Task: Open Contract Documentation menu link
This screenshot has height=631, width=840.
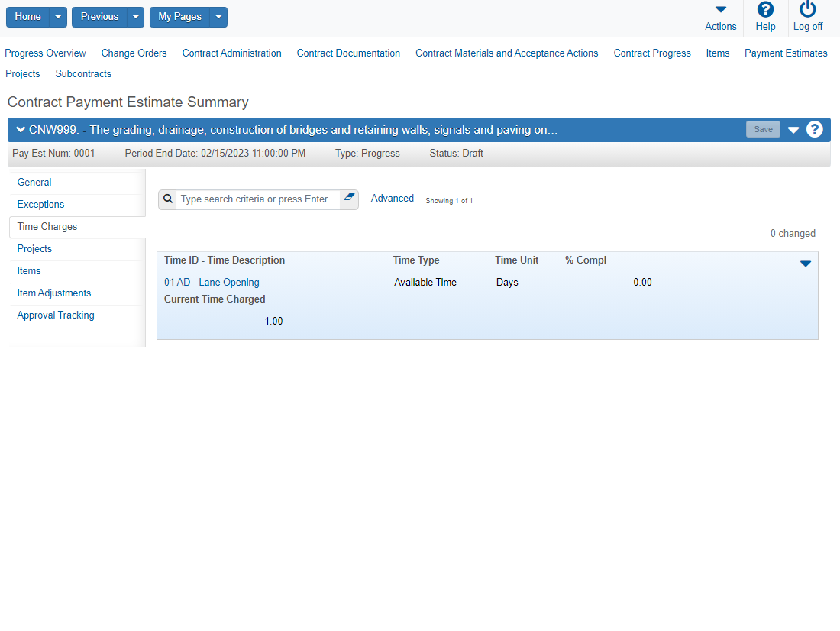Action: pos(348,53)
